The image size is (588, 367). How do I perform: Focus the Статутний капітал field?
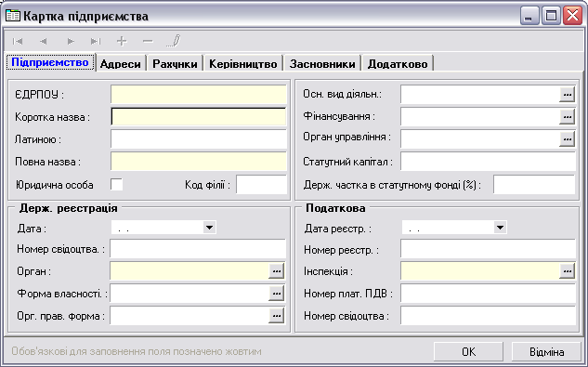click(488, 162)
